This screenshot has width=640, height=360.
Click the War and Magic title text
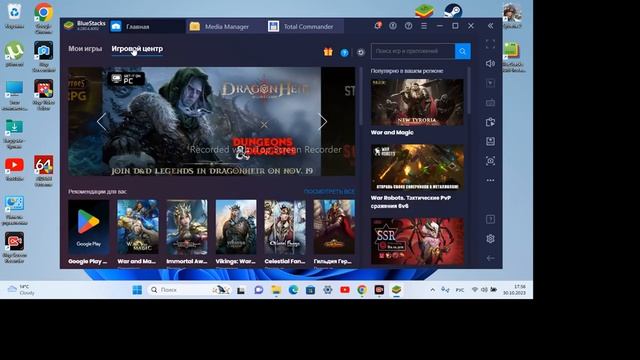tap(392, 132)
